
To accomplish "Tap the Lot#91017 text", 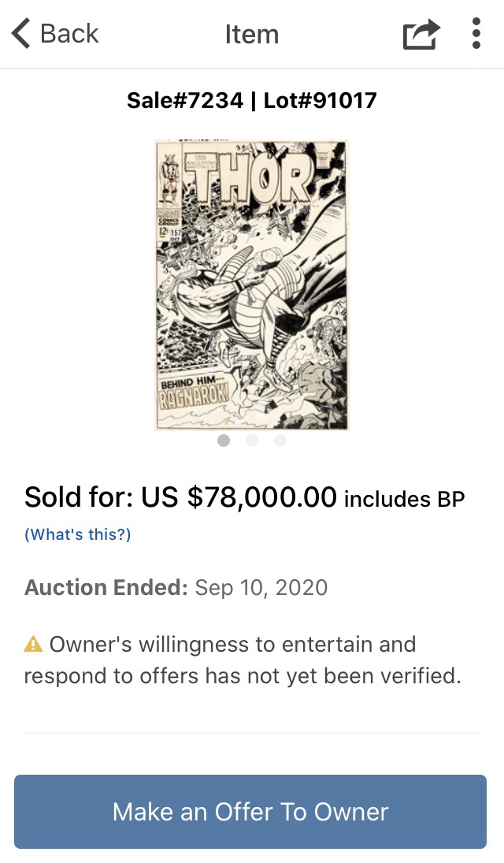I will pyautogui.click(x=320, y=101).
